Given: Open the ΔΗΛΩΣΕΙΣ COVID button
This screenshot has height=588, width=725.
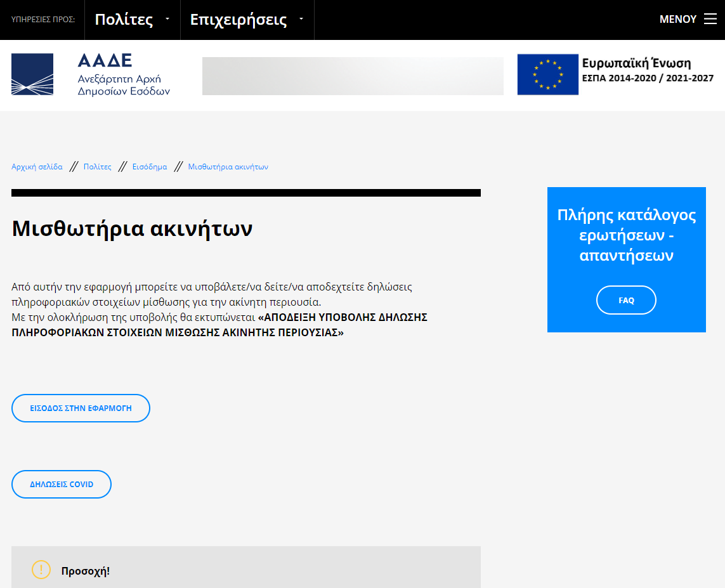Looking at the screenshot, I should [x=62, y=484].
